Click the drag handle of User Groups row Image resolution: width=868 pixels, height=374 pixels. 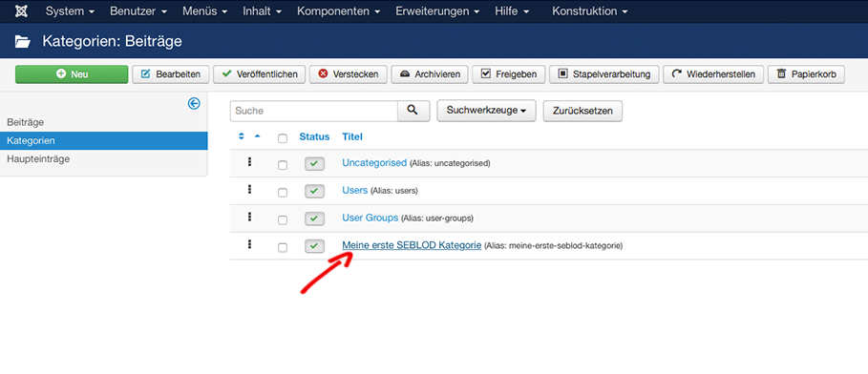pos(249,216)
